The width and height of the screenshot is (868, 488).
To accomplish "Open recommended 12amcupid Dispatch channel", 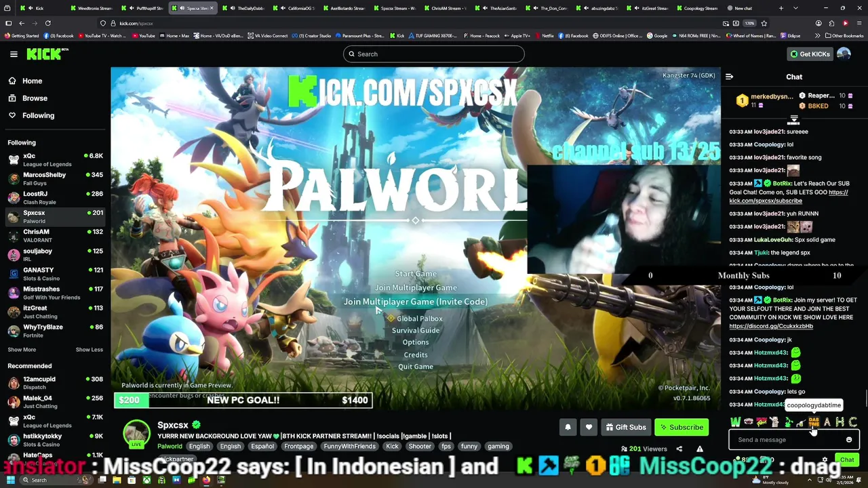I will [x=56, y=383].
